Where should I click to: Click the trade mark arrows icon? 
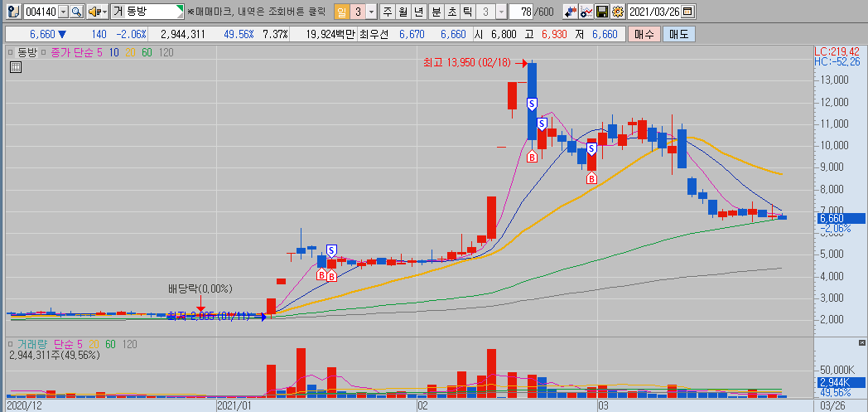(x=570, y=11)
